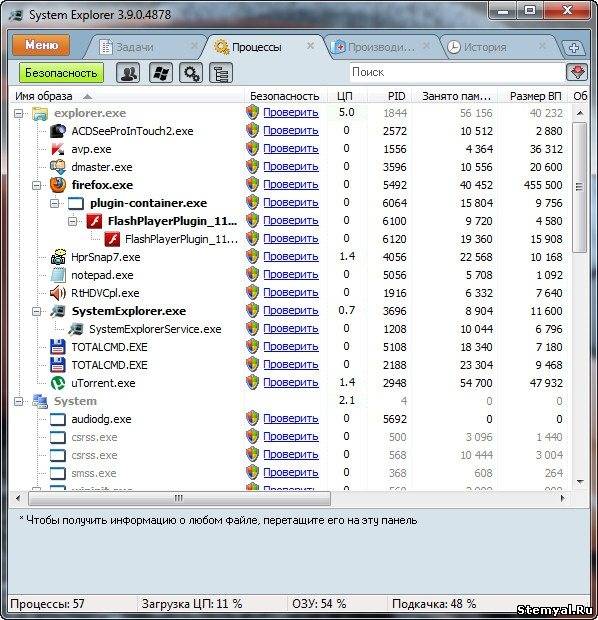Click shield icon in avp.exe row
Viewport: 598px width, 620px height.
tap(252, 149)
